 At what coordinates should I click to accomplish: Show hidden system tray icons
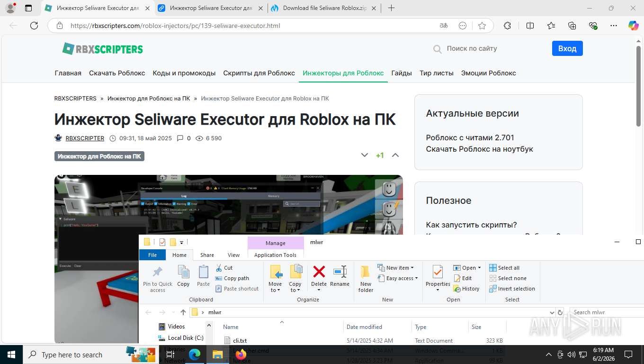(x=549, y=355)
